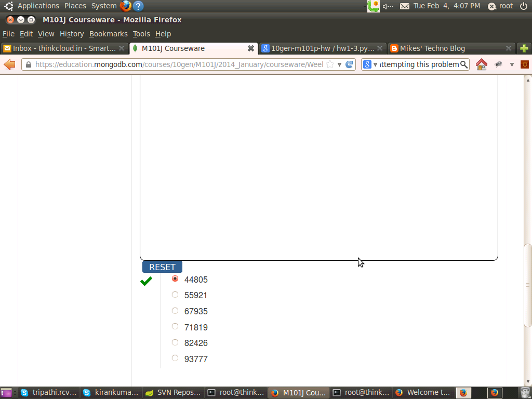Open the tripathi.rcv Skype taskbar window
532x399 pixels.
pos(48,393)
